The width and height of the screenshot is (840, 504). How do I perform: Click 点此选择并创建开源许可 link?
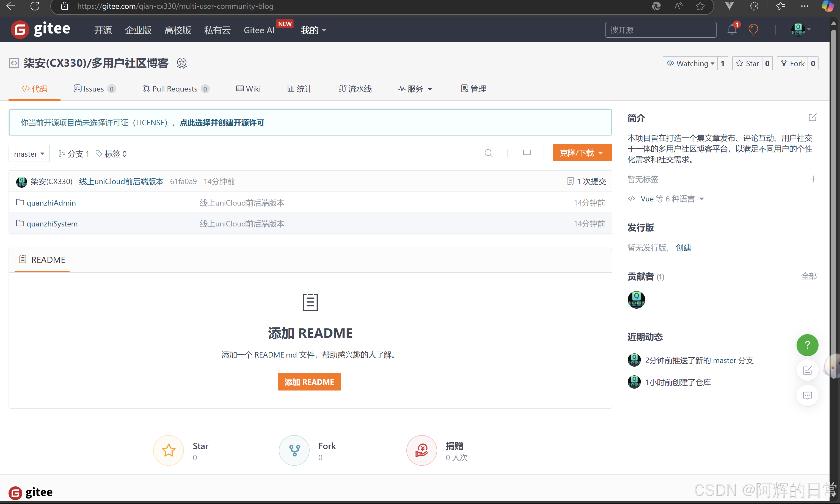(x=222, y=123)
